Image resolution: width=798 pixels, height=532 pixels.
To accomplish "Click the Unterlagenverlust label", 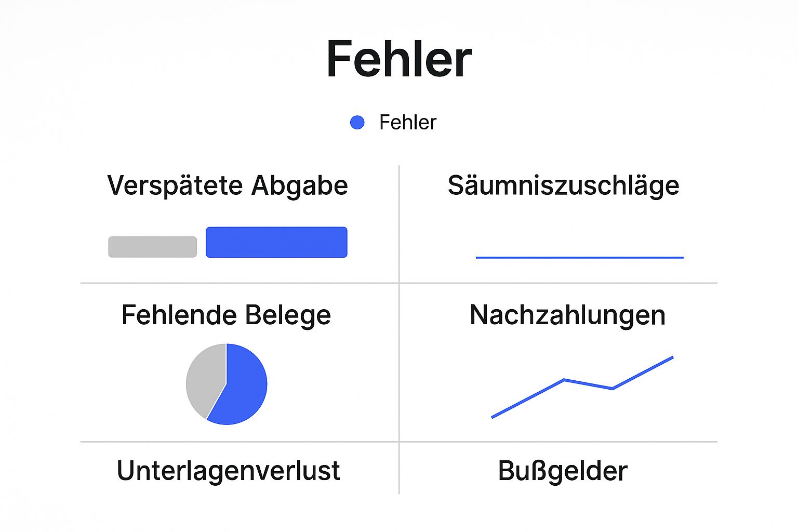I will tap(229, 471).
